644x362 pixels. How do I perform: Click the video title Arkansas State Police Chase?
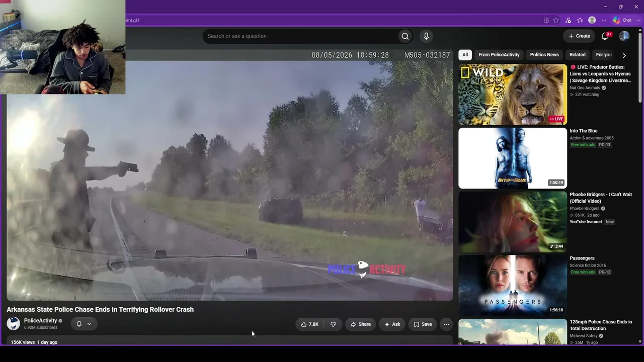point(100,310)
